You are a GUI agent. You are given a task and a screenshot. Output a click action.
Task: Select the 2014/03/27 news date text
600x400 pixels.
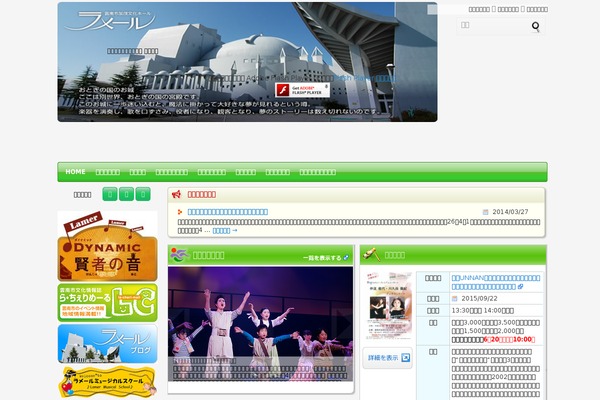click(x=510, y=212)
